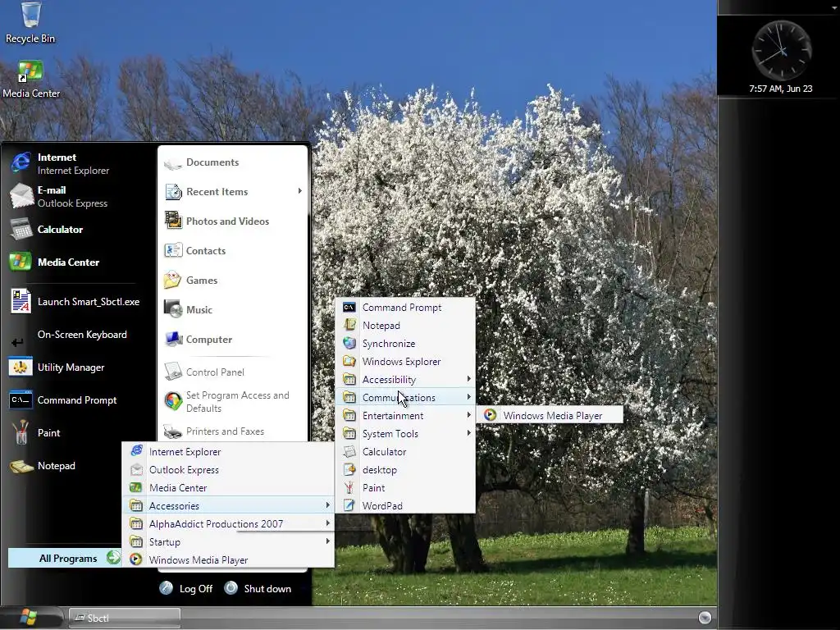Click the Windows Media Player icon in flyout
This screenshot has width=840, height=630.
(490, 415)
